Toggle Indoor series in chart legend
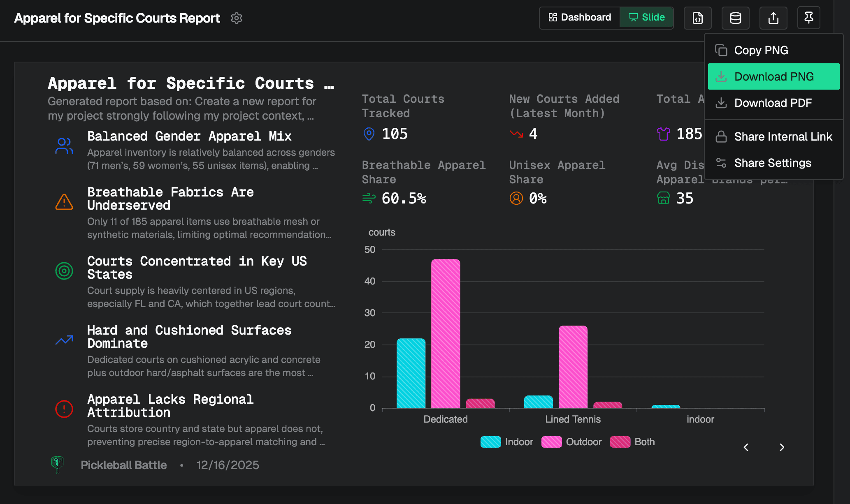 click(x=506, y=442)
